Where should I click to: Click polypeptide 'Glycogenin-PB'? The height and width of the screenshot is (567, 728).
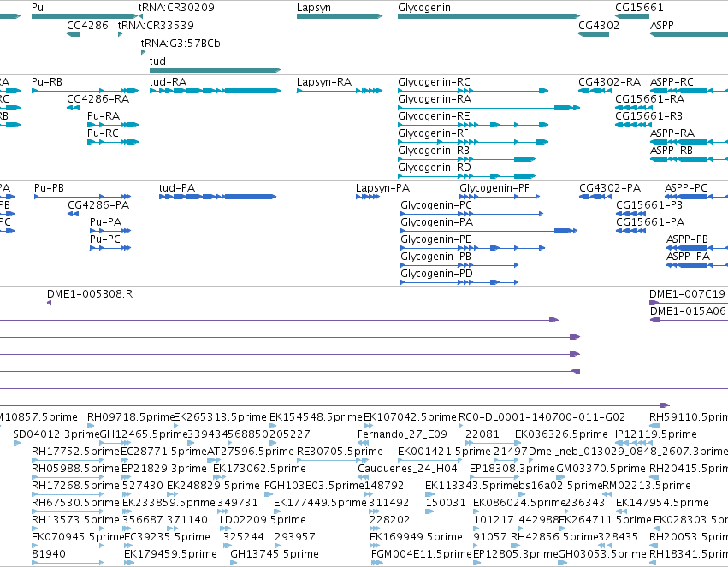(x=436, y=257)
